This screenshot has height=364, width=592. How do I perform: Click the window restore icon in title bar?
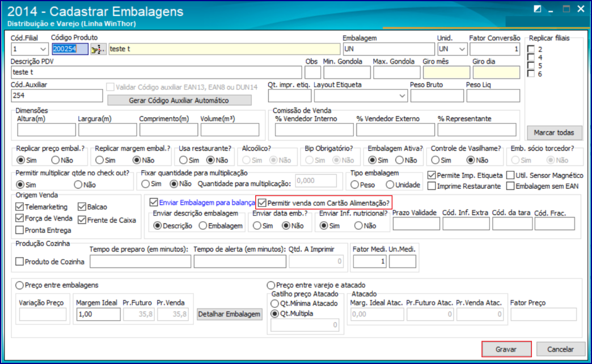pyautogui.click(x=537, y=9)
